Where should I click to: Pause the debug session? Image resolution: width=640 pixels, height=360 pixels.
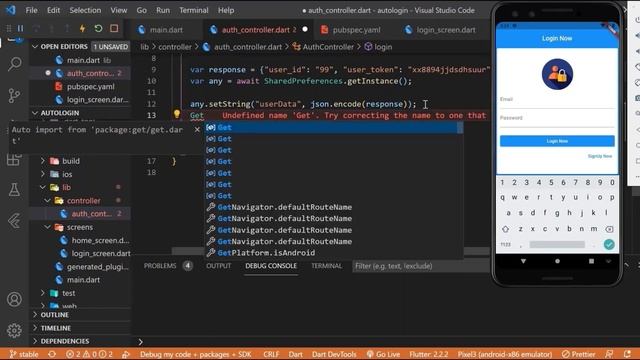tap(20, 29)
